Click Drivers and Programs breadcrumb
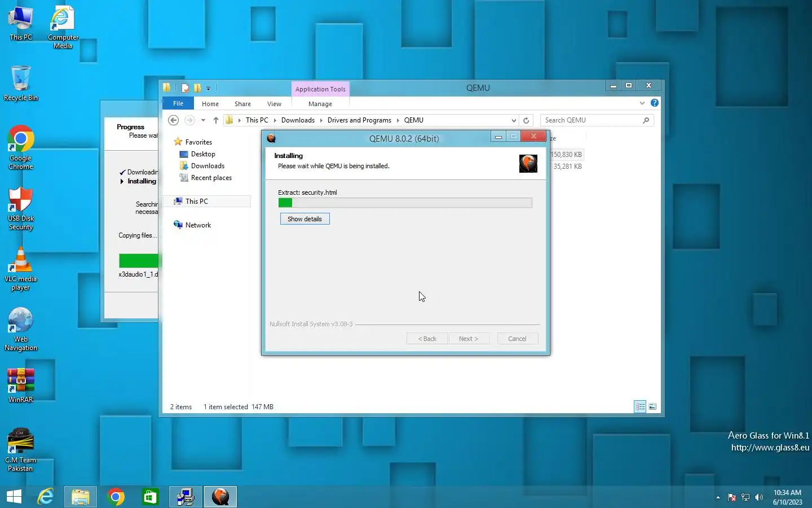 (x=359, y=120)
